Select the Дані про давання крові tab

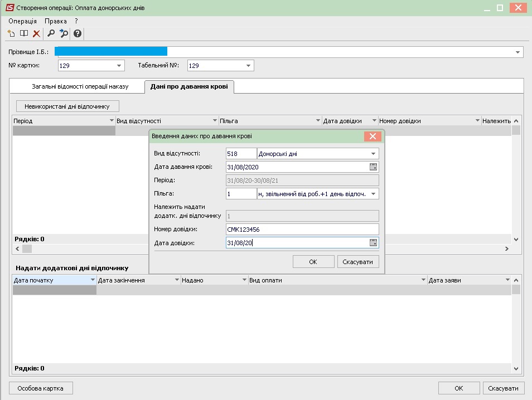tap(189, 86)
